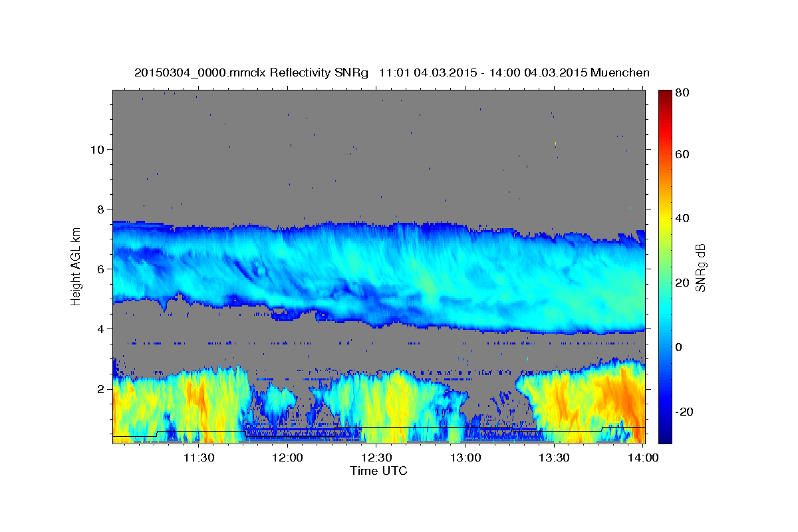Click the 13:00 time tick label
Image resolution: width=798 pixels, height=532 pixels.
[x=465, y=458]
